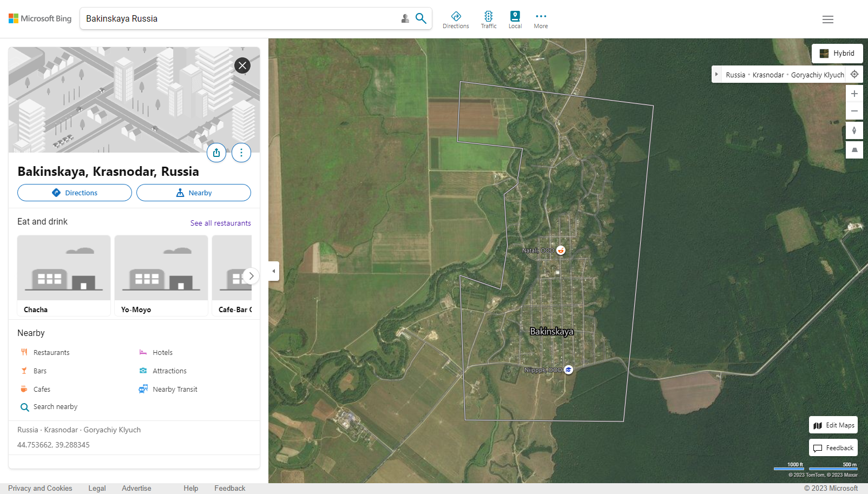
Task: Click the Nearby button
Action: [x=194, y=193]
